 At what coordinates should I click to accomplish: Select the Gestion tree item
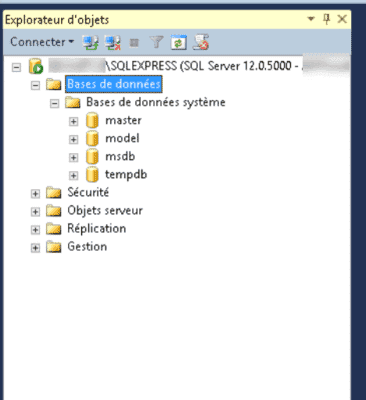click(x=87, y=247)
